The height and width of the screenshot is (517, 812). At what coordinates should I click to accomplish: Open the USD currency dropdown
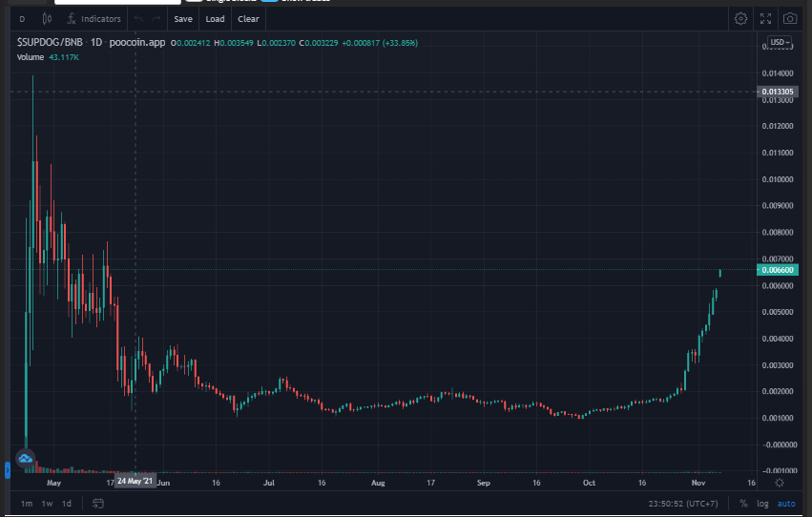[779, 42]
